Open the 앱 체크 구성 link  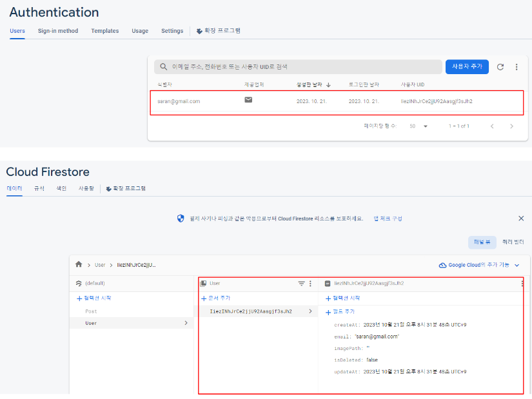tap(388, 219)
